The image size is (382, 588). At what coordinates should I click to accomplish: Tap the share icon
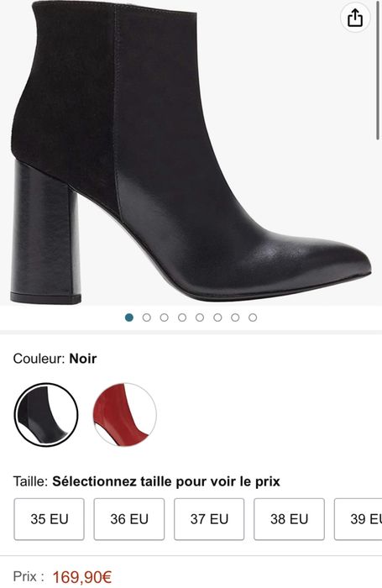coord(354,18)
